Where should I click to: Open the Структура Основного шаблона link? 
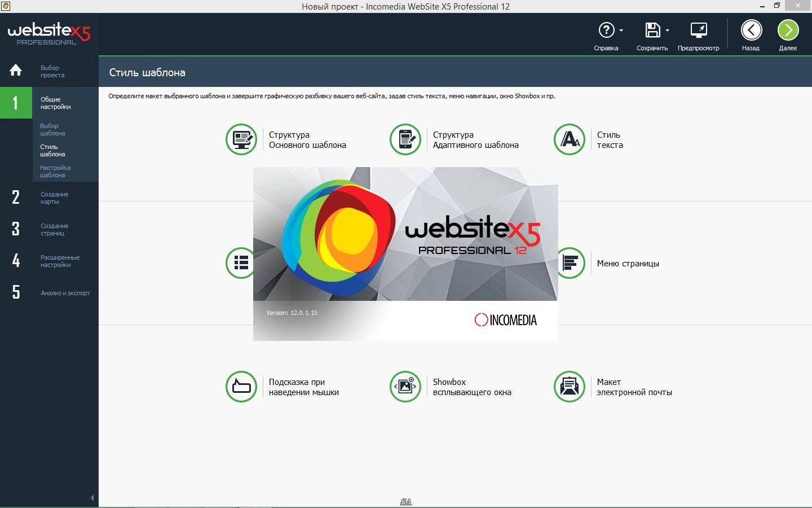tap(307, 140)
